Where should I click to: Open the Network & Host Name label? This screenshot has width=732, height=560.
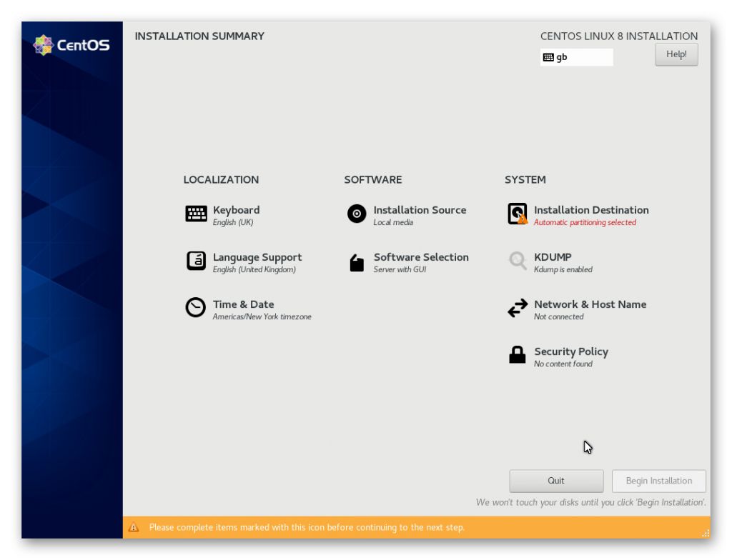[590, 304]
